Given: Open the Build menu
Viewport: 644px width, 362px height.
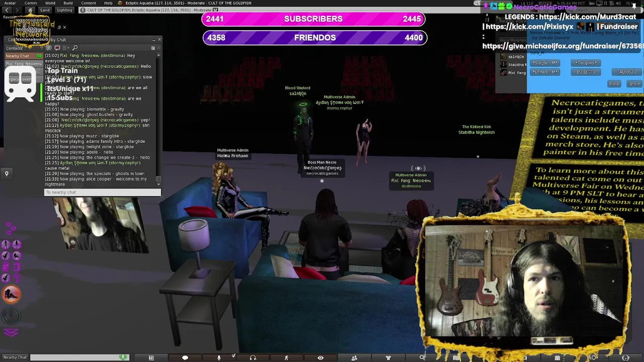Looking at the screenshot, I should [x=68, y=3].
